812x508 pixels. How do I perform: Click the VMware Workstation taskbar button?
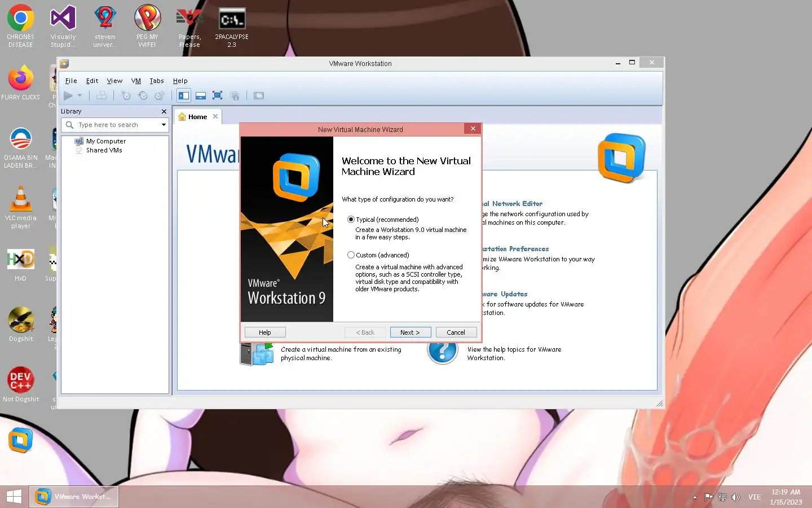[x=74, y=497]
